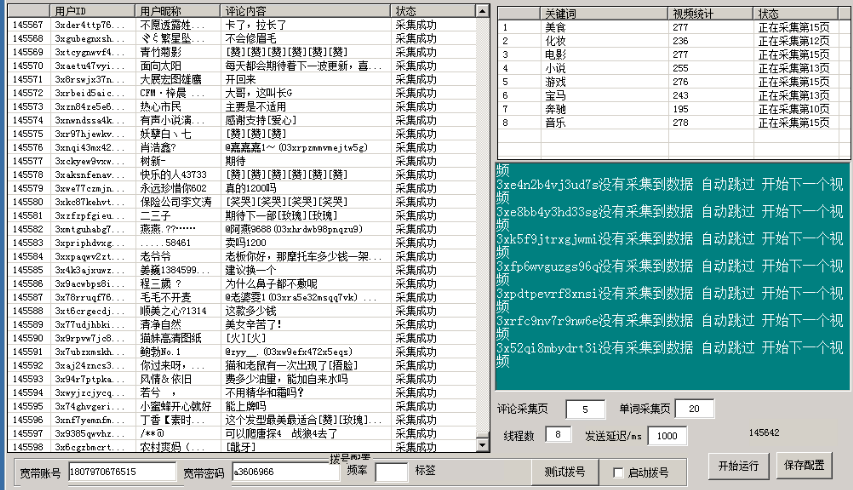853x490 pixels.
Task: Save settings with 保存配置 button
Action: [804, 466]
